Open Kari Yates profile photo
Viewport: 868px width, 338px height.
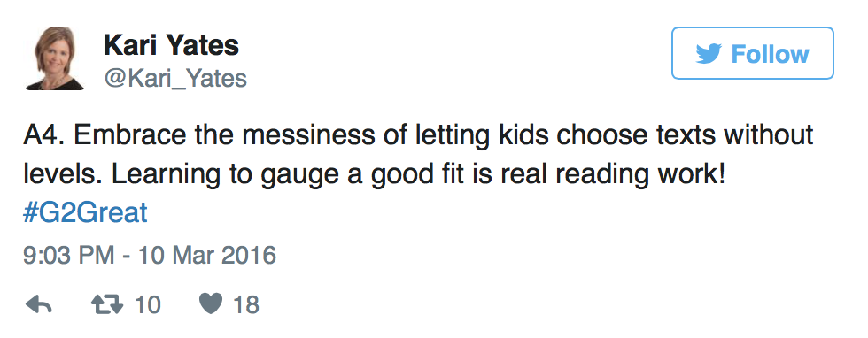(55, 58)
